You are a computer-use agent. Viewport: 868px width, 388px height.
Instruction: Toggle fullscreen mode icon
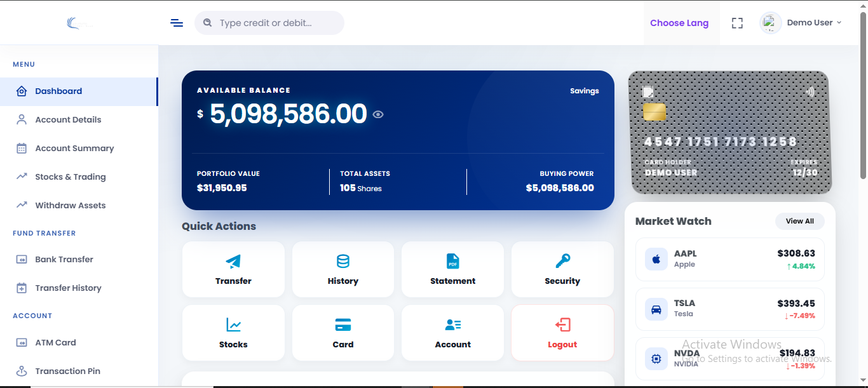737,23
